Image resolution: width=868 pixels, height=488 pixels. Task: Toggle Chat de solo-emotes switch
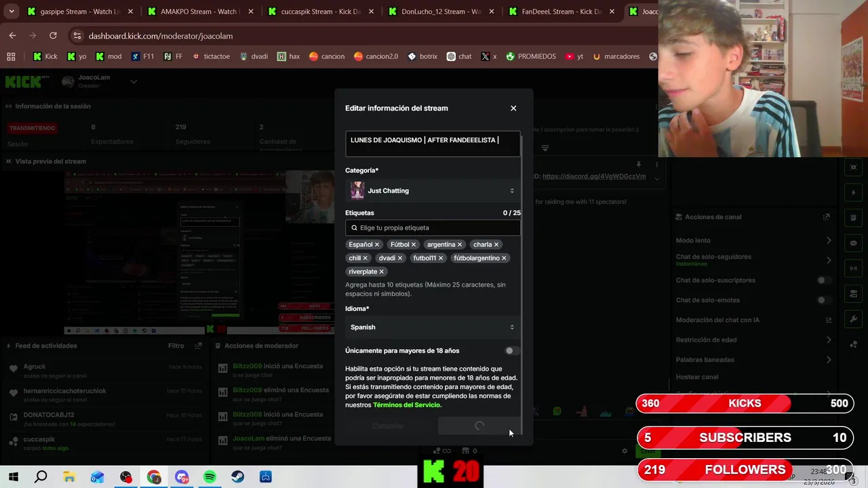coord(824,300)
